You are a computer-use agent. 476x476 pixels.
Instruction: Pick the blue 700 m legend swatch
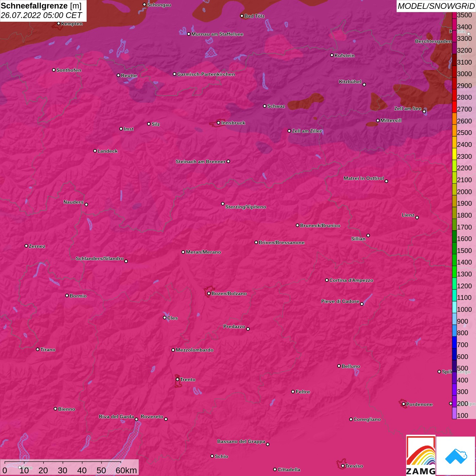point(454,342)
